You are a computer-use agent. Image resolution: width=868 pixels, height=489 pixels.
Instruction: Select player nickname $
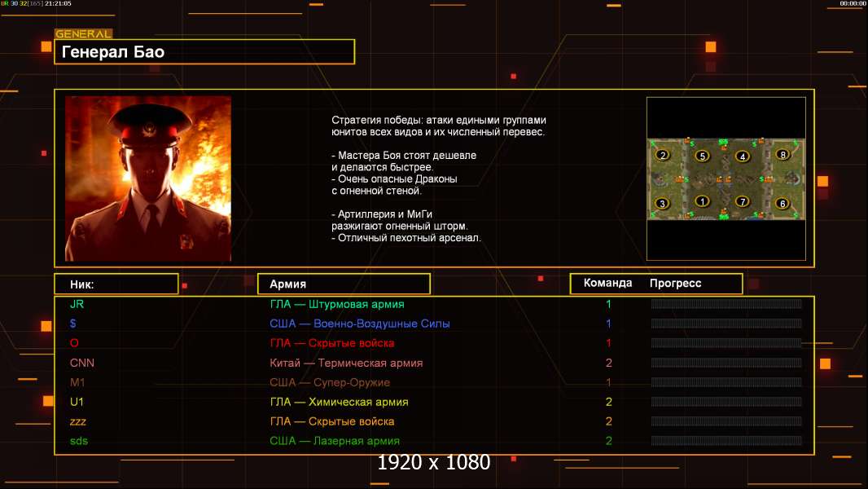pyautogui.click(x=73, y=324)
